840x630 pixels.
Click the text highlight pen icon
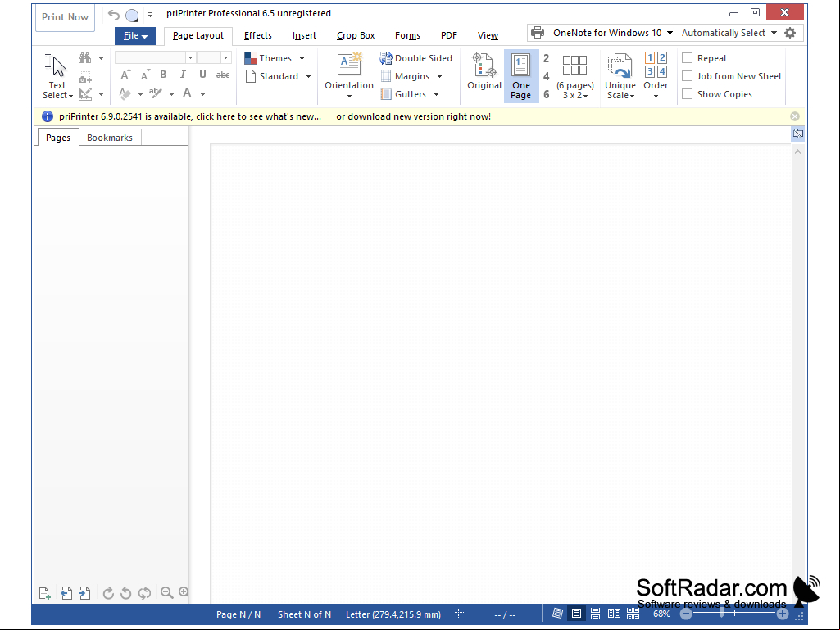[156, 93]
